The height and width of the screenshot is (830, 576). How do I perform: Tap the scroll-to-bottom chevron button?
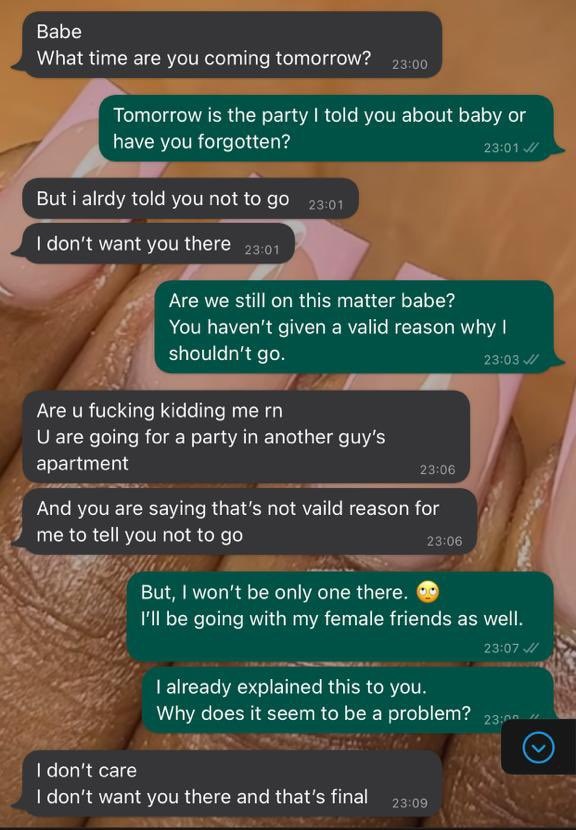538,747
